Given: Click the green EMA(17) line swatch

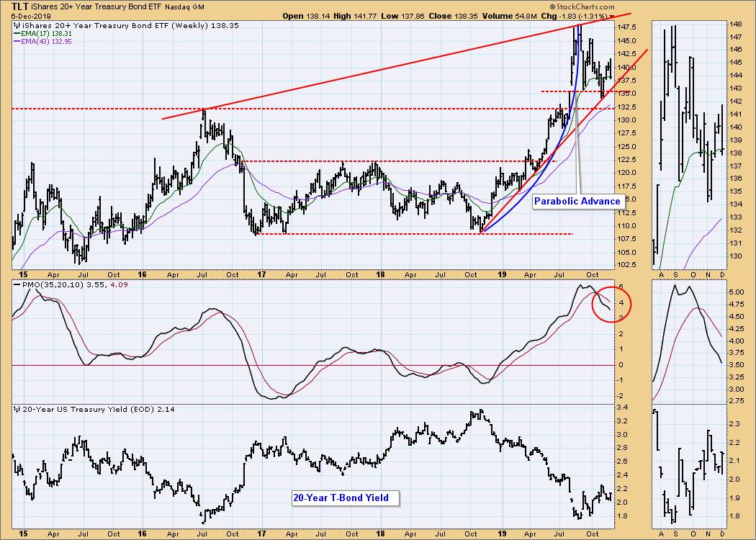Looking at the screenshot, I should (17, 34).
